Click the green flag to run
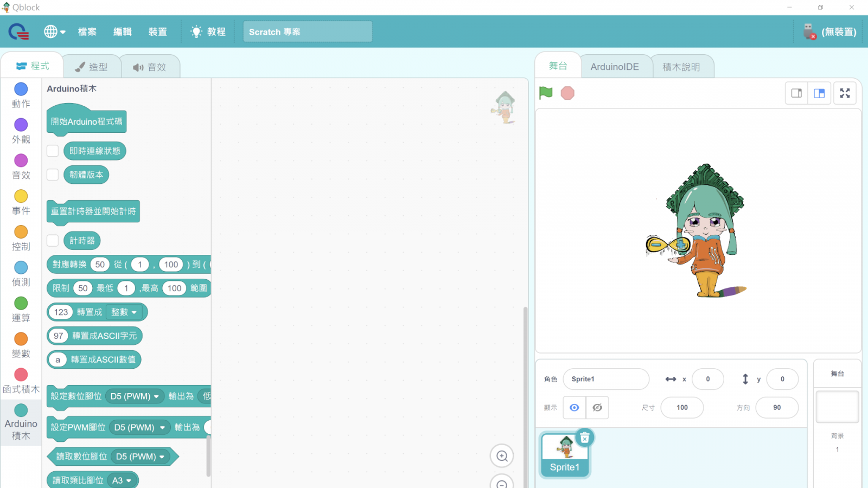Screen dimensions: 868x488 point(546,93)
